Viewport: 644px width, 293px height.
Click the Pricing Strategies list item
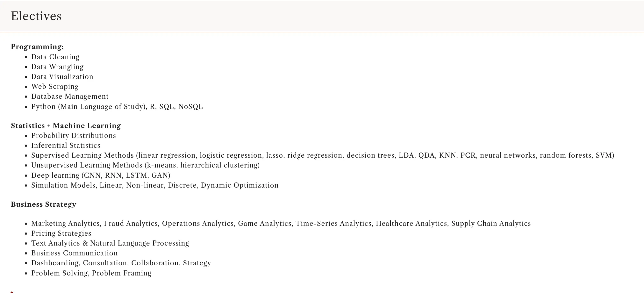(61, 233)
